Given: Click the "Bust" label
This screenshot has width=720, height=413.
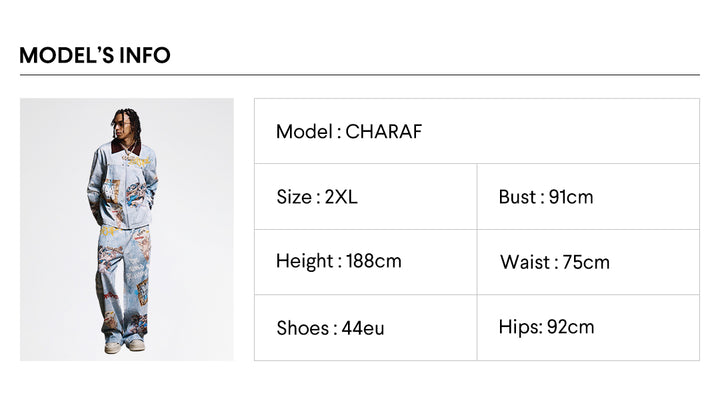Looking at the screenshot, I should coord(519,197).
